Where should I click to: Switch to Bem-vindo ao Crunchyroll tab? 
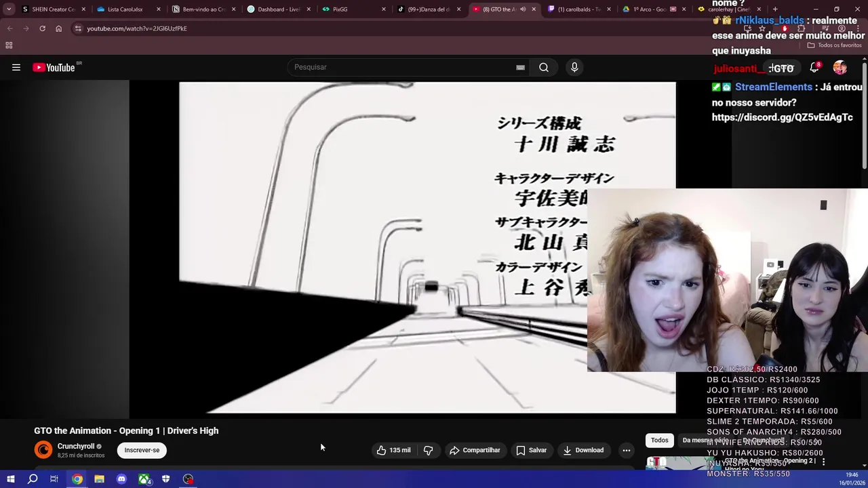197,9
